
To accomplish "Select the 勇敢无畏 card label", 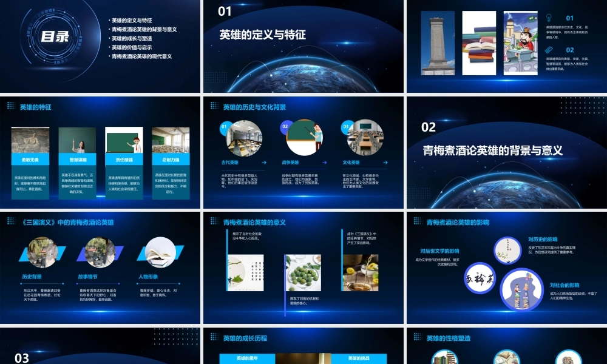I will coord(30,160).
